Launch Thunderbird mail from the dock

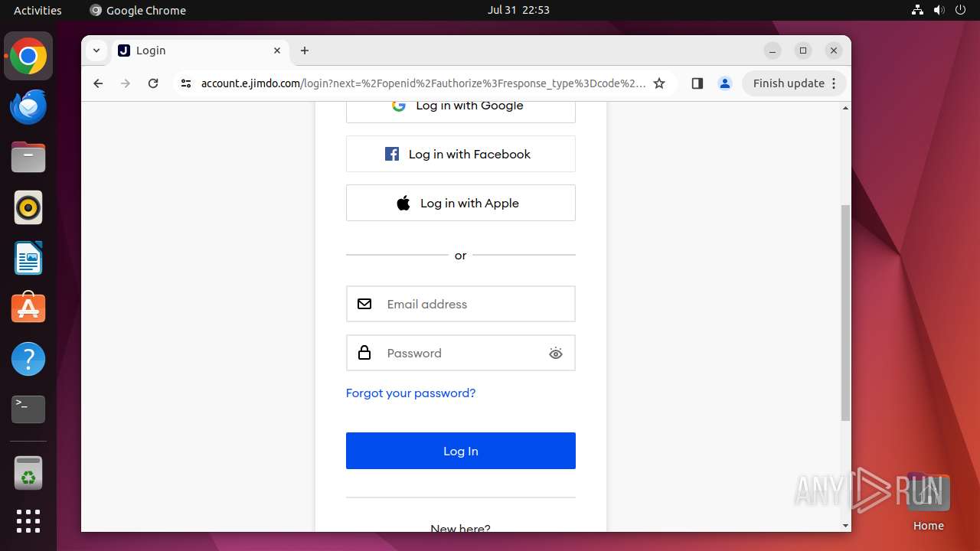[x=28, y=107]
